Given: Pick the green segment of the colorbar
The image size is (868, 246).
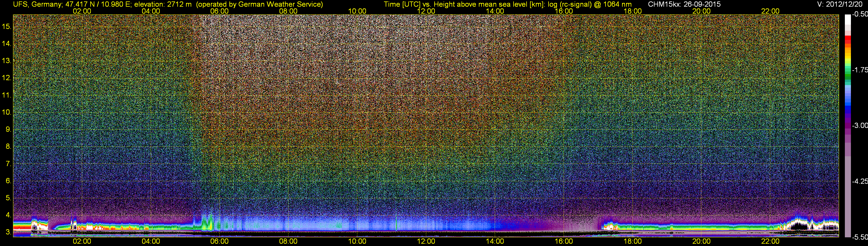Looking at the screenshot, I should point(847,75).
